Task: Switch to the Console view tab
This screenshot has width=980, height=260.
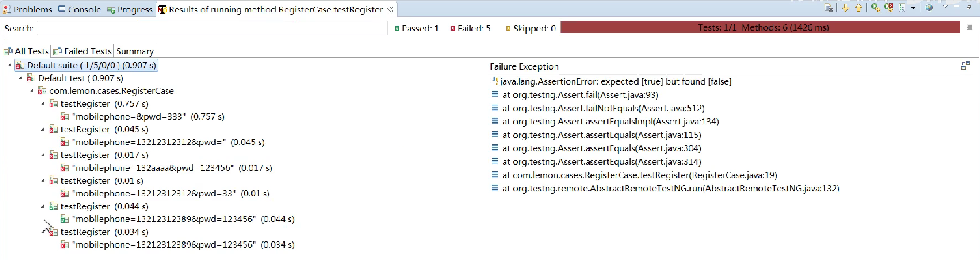Action: (x=80, y=9)
